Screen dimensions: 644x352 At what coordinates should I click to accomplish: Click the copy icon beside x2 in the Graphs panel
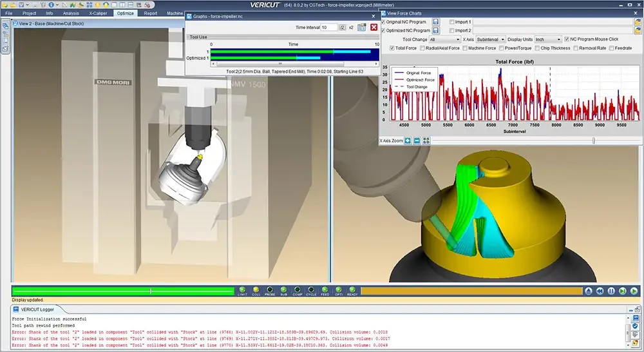pyautogui.click(x=361, y=27)
